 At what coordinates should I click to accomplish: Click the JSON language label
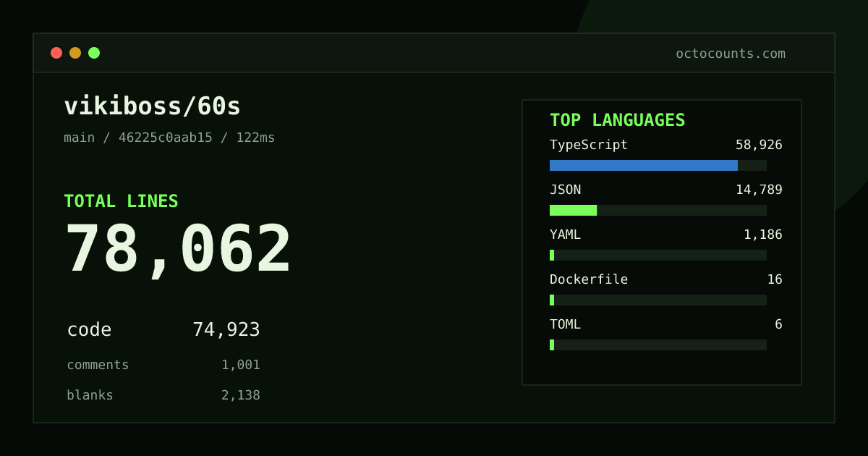[x=565, y=190]
